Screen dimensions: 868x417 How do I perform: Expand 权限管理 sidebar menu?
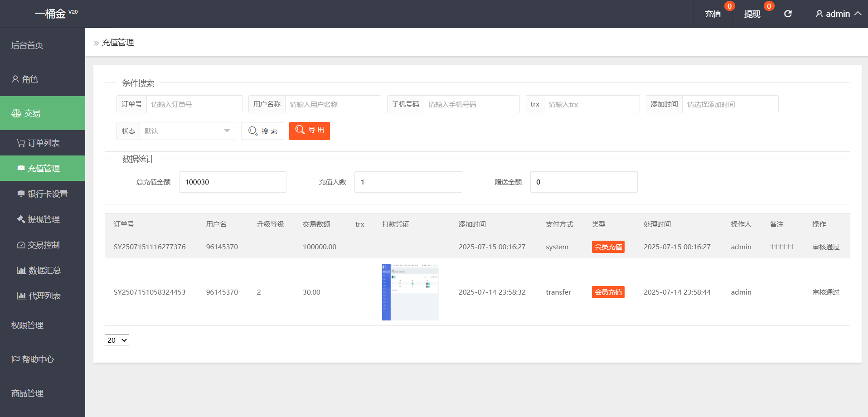[43, 325]
